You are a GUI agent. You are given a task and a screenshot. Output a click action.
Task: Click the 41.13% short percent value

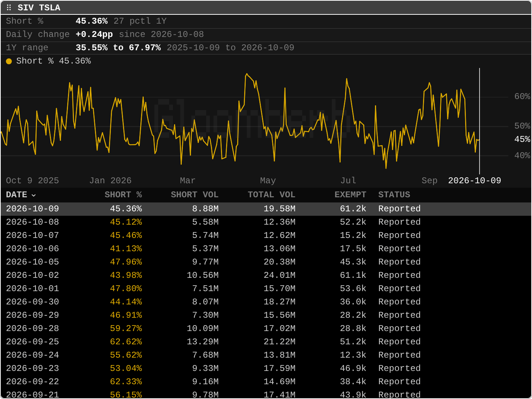(x=126, y=249)
